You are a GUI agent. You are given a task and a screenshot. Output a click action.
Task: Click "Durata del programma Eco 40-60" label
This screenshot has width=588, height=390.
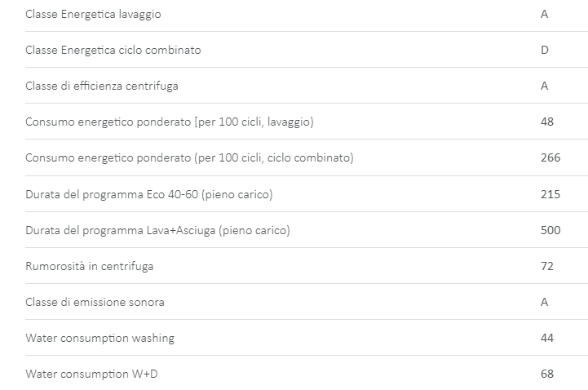149,194
